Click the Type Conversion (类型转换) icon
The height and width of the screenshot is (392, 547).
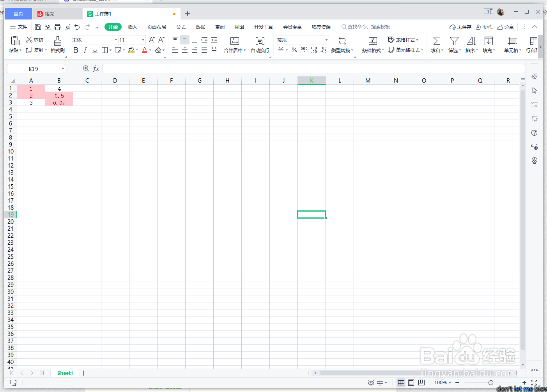342,41
